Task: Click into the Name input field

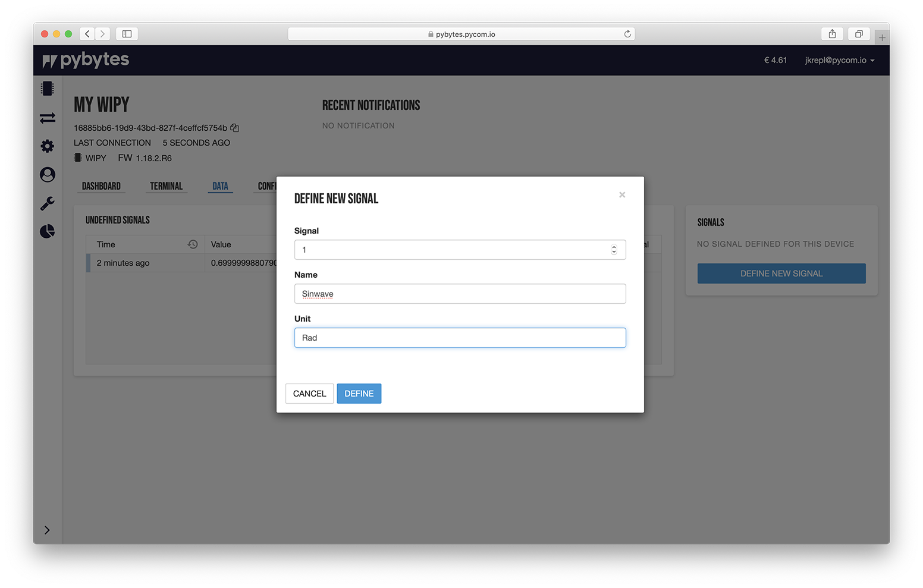Action: click(460, 294)
